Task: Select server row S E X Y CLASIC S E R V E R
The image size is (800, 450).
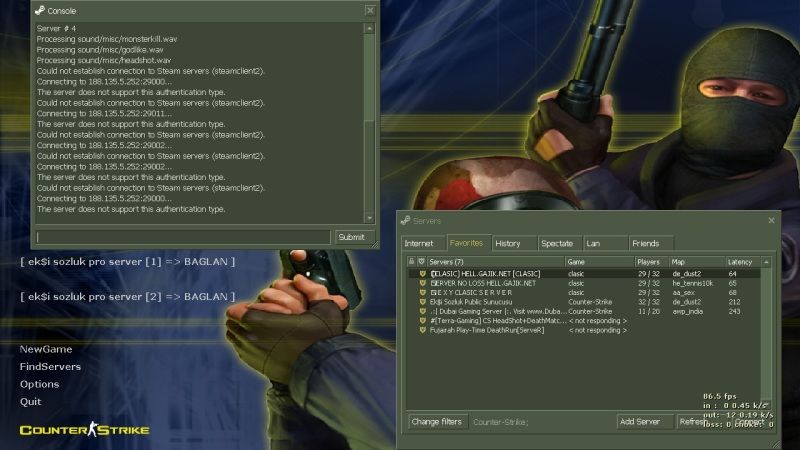Action: coord(584,293)
